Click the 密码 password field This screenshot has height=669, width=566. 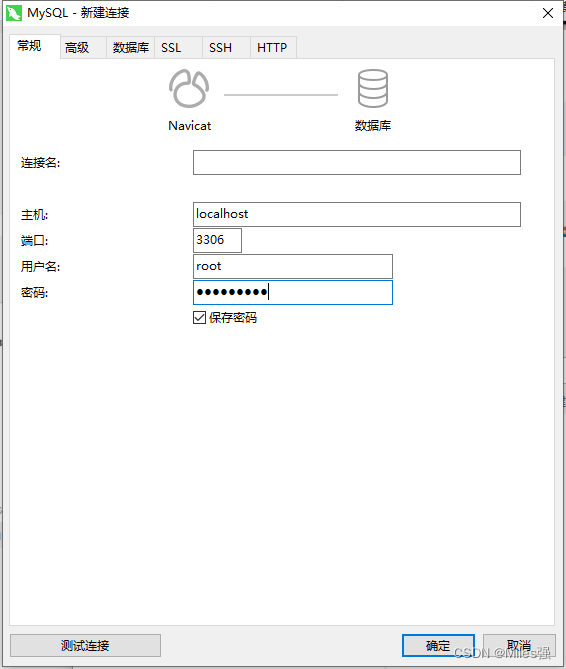(293, 292)
